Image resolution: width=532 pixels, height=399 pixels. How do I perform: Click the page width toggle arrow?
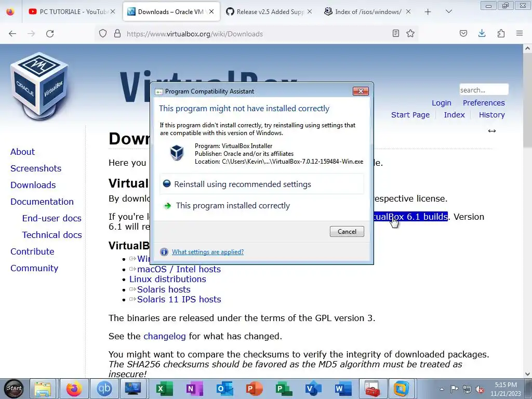click(x=492, y=131)
